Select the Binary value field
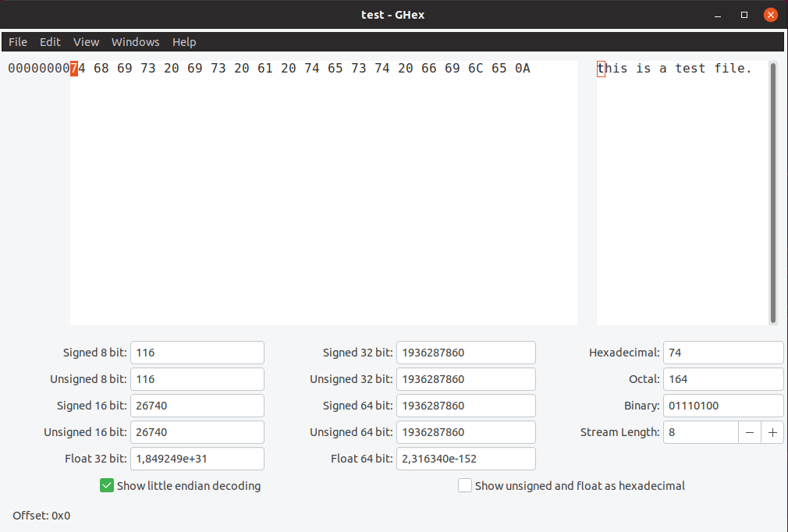The width and height of the screenshot is (788, 532). pyautogui.click(x=722, y=406)
